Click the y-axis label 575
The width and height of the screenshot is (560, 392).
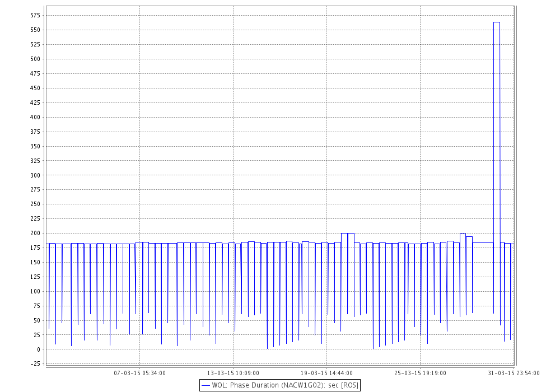(x=35, y=15)
